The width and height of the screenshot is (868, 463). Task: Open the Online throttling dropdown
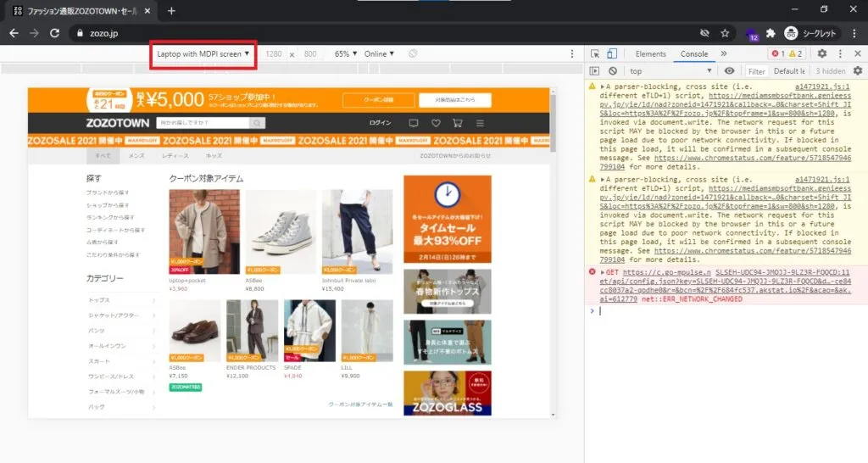[x=379, y=53]
